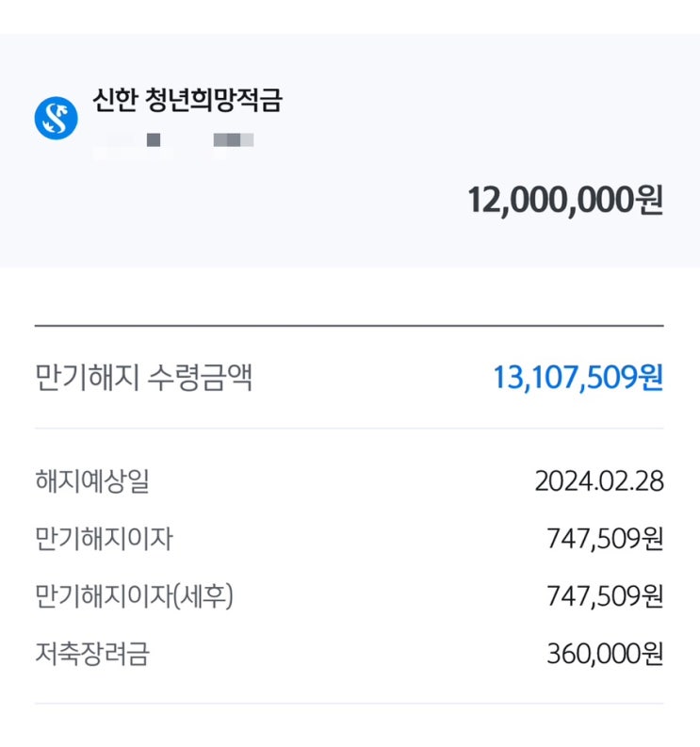Click the dark divider above 만기해지 수령금액
This screenshot has width=700, height=747.
tap(349, 326)
